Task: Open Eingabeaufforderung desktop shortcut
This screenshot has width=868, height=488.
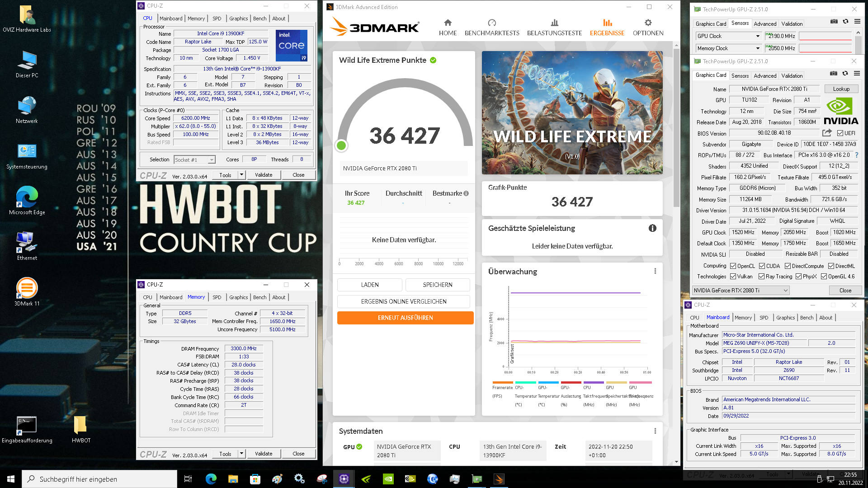Action: (27, 429)
